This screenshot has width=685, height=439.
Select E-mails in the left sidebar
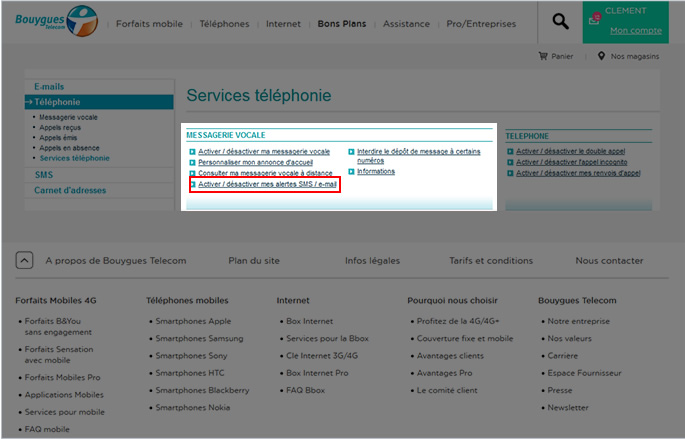click(x=49, y=86)
